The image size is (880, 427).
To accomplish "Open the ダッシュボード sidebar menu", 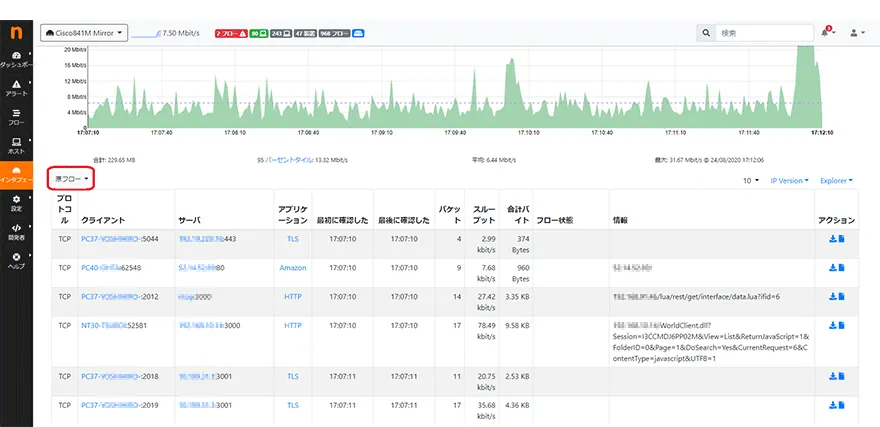I will pyautogui.click(x=16, y=59).
